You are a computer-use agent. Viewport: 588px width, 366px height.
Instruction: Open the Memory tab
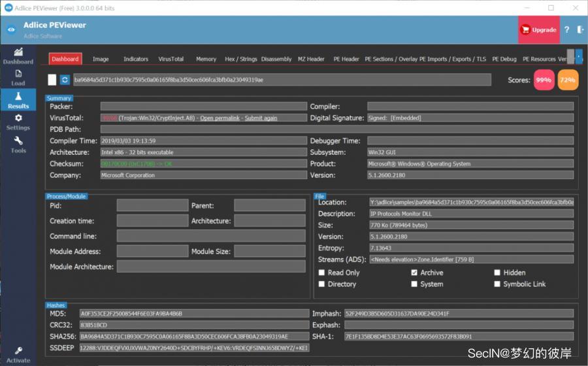(206, 59)
